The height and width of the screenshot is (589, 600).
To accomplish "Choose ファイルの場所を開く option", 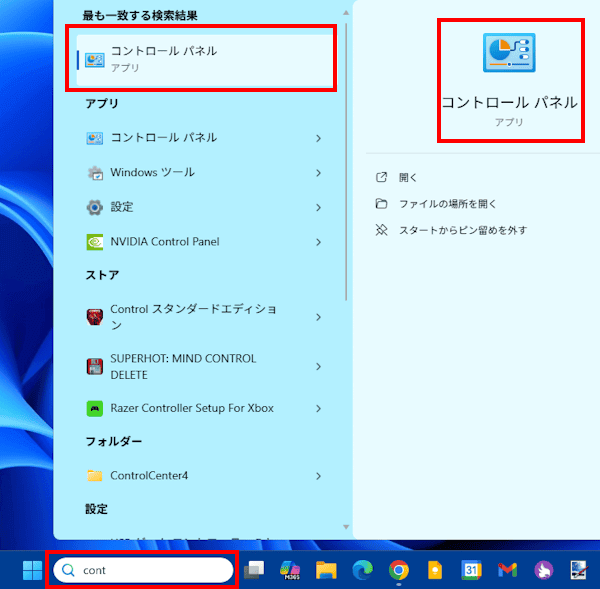I will click(447, 204).
